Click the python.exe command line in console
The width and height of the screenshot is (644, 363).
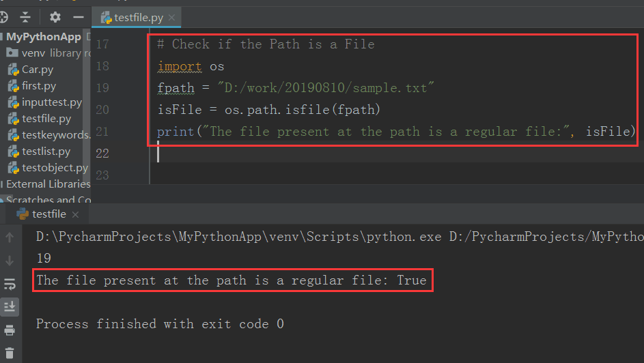point(340,237)
